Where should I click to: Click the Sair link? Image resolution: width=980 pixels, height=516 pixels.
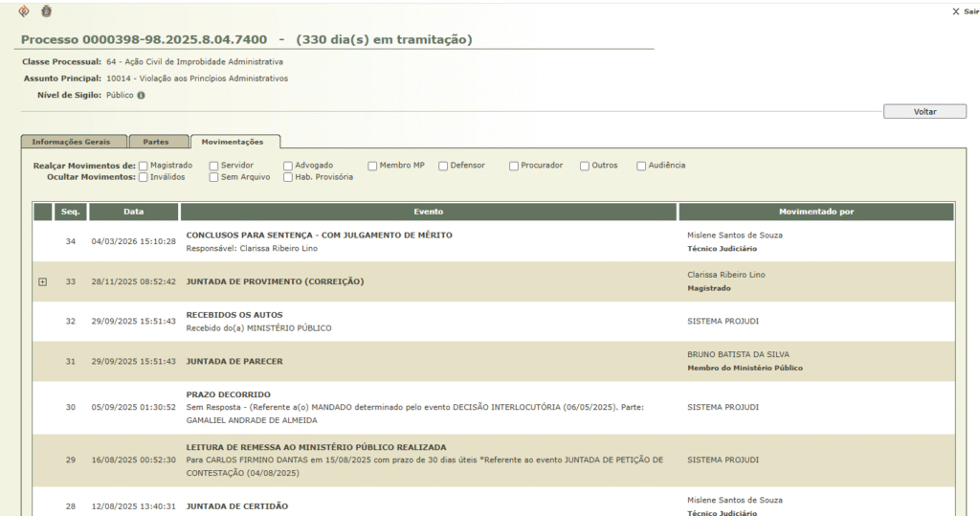click(x=970, y=12)
